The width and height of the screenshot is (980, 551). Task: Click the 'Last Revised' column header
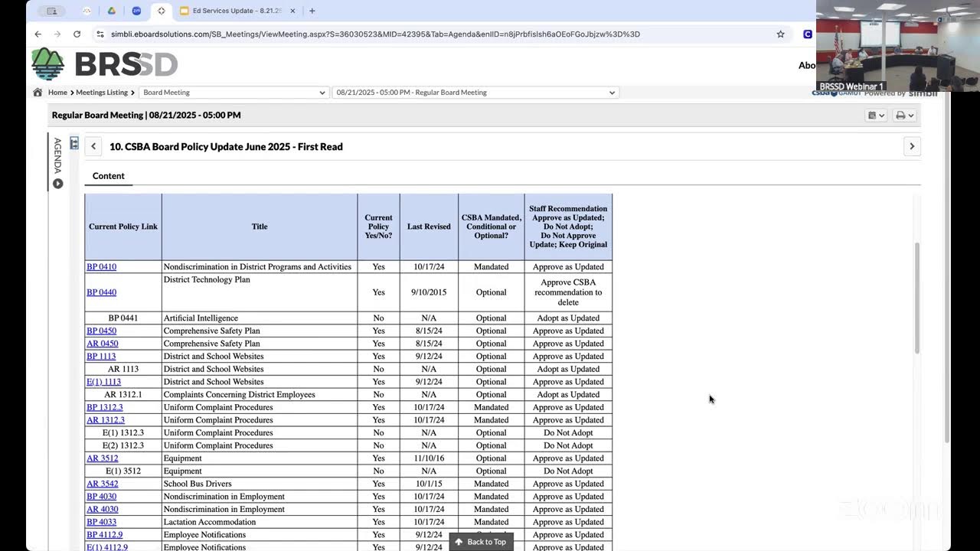click(x=429, y=227)
